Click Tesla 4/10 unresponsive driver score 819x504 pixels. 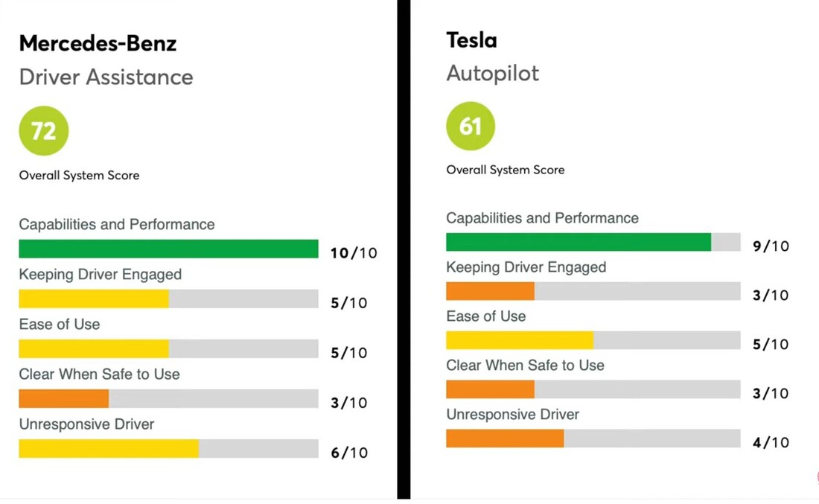click(771, 443)
